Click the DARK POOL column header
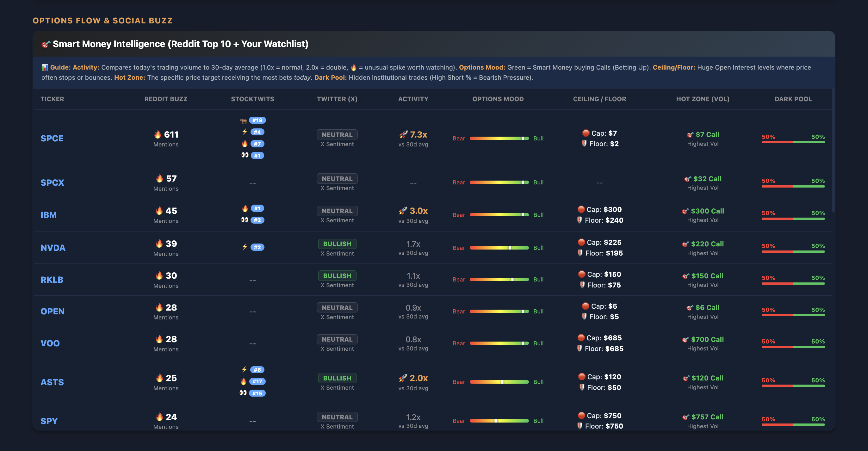This screenshot has width=868, height=451. 793,99
